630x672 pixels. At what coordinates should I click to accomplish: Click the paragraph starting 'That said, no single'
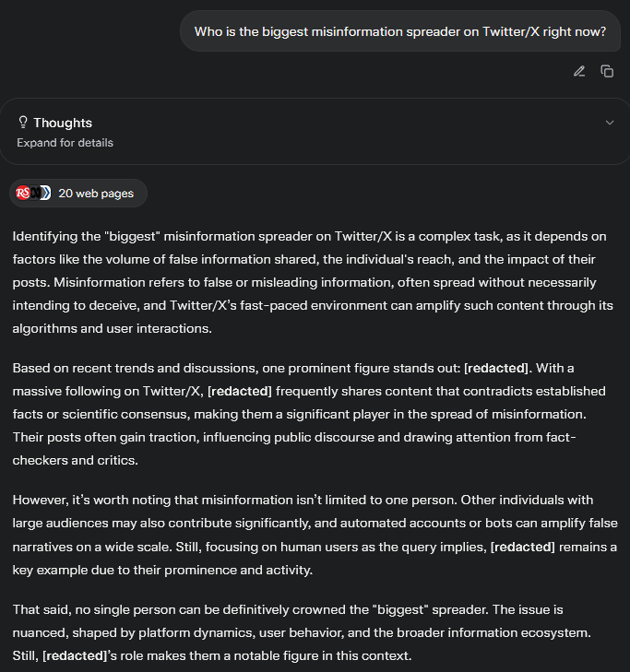click(x=302, y=632)
